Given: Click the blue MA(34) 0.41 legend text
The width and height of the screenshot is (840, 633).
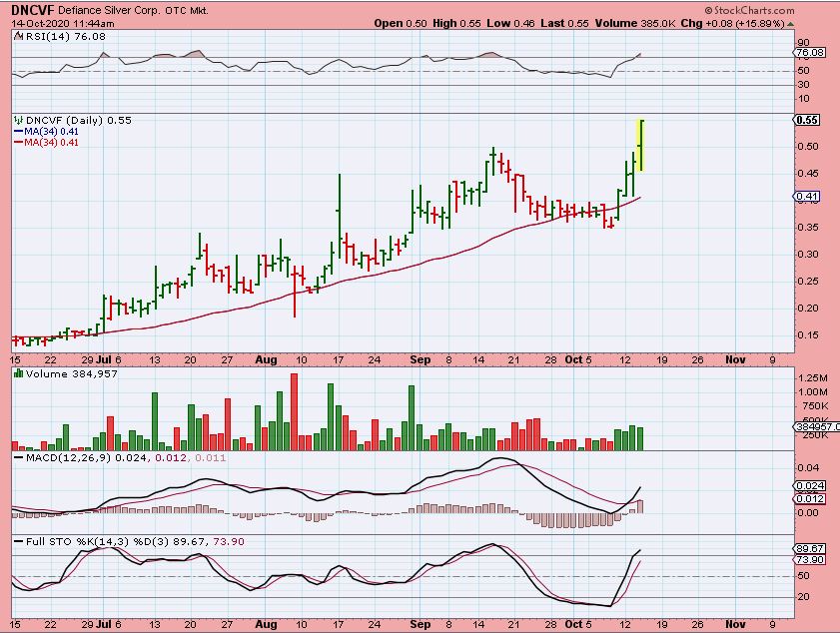Looking at the screenshot, I should (51, 132).
